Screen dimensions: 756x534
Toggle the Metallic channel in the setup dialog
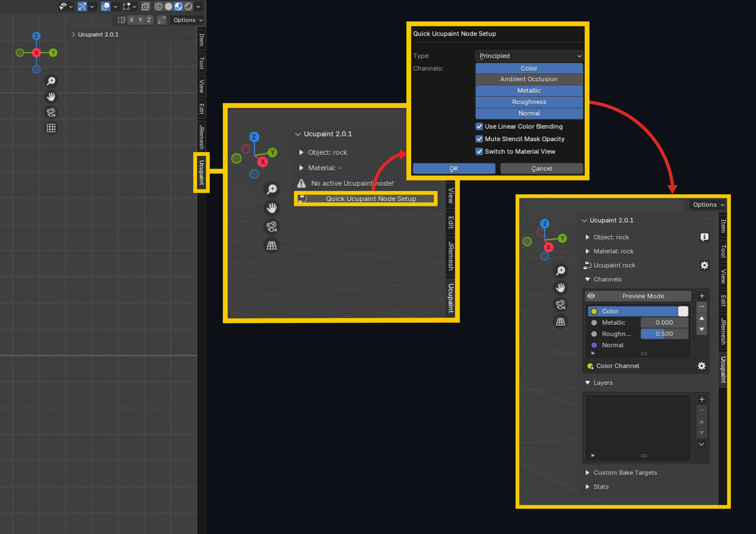(x=529, y=90)
